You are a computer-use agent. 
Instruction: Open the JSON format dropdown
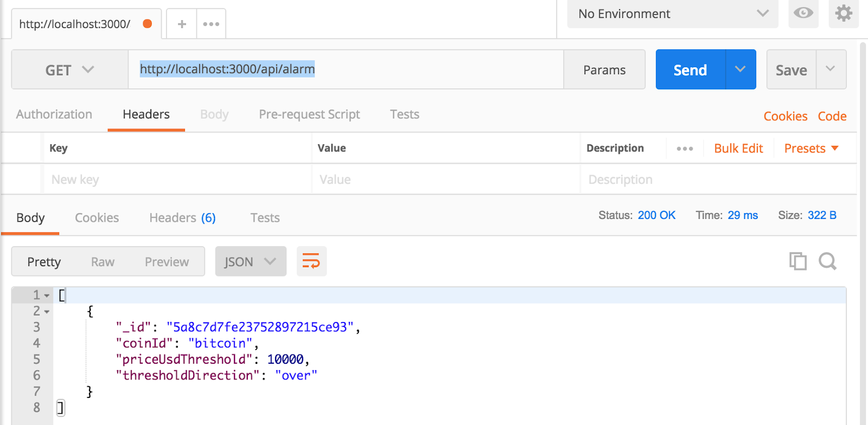251,261
